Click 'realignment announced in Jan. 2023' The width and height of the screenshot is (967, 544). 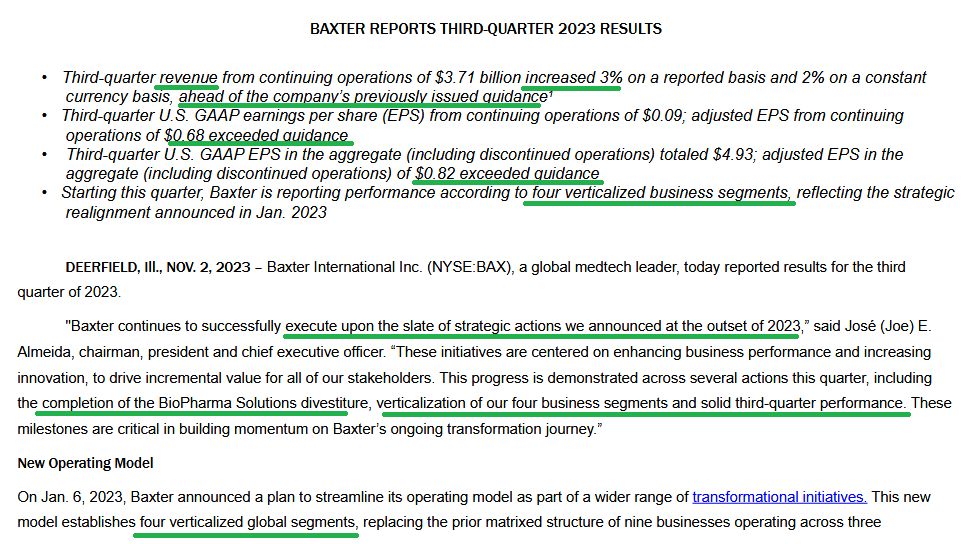[x=196, y=213]
